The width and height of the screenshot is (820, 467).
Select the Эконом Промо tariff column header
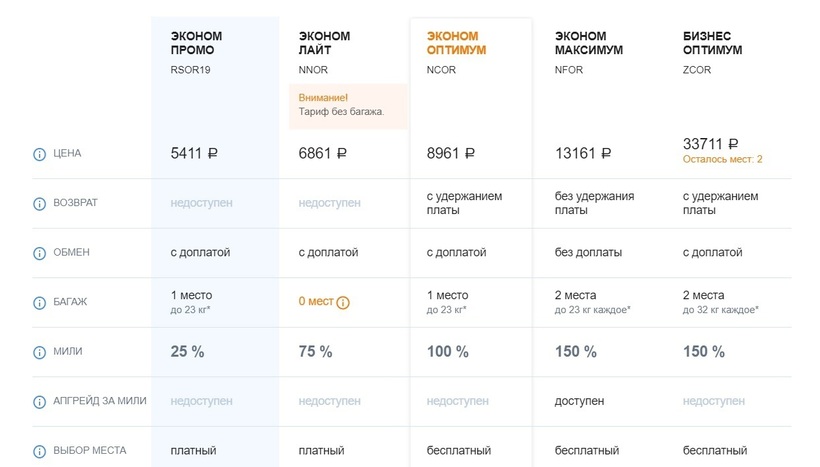click(197, 43)
